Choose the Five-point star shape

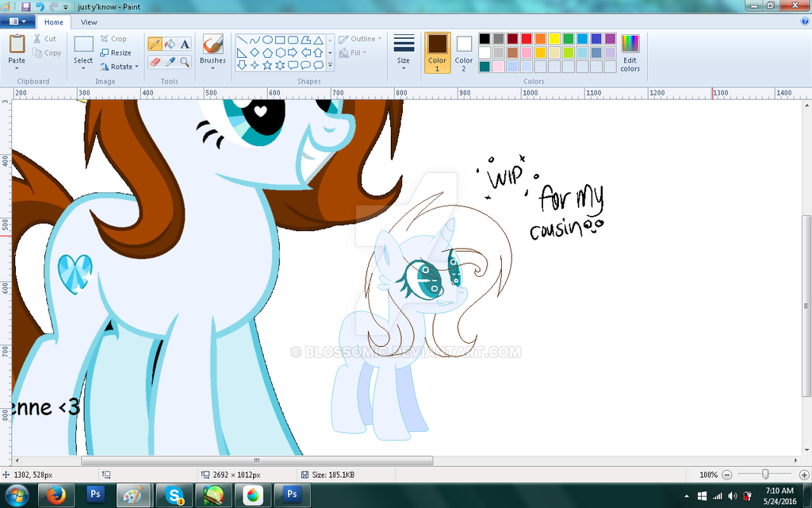pyautogui.click(x=267, y=65)
